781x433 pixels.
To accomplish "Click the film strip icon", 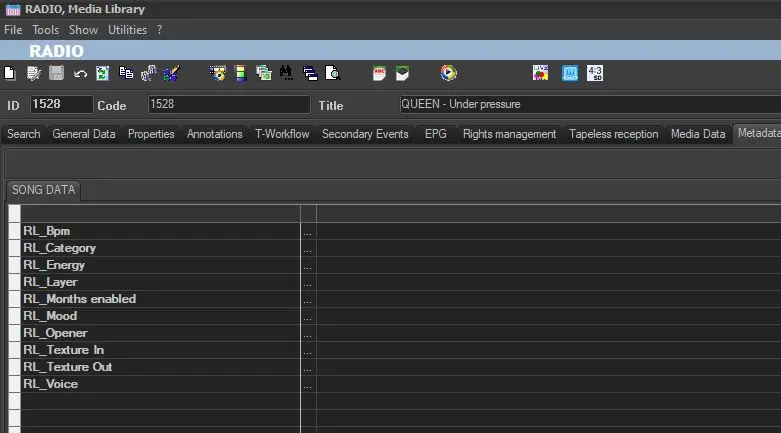I will 240,73.
